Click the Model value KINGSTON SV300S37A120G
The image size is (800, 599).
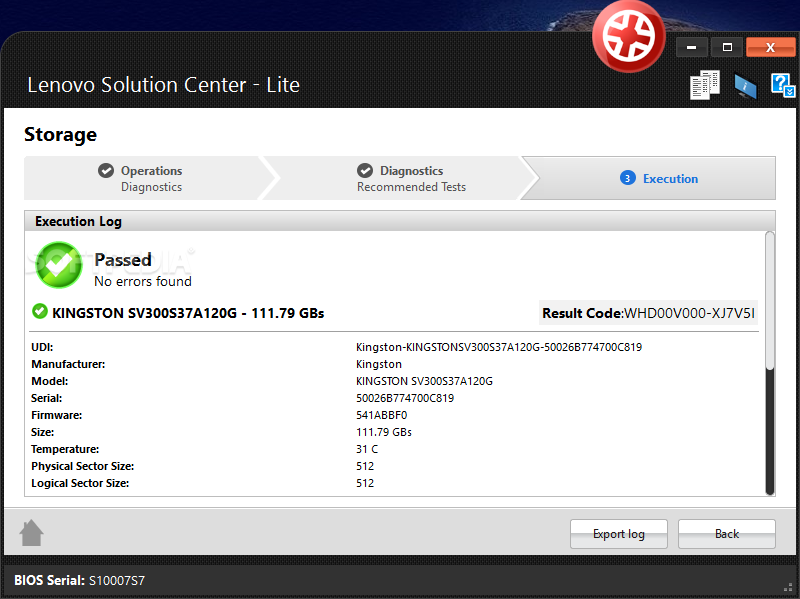coord(424,381)
